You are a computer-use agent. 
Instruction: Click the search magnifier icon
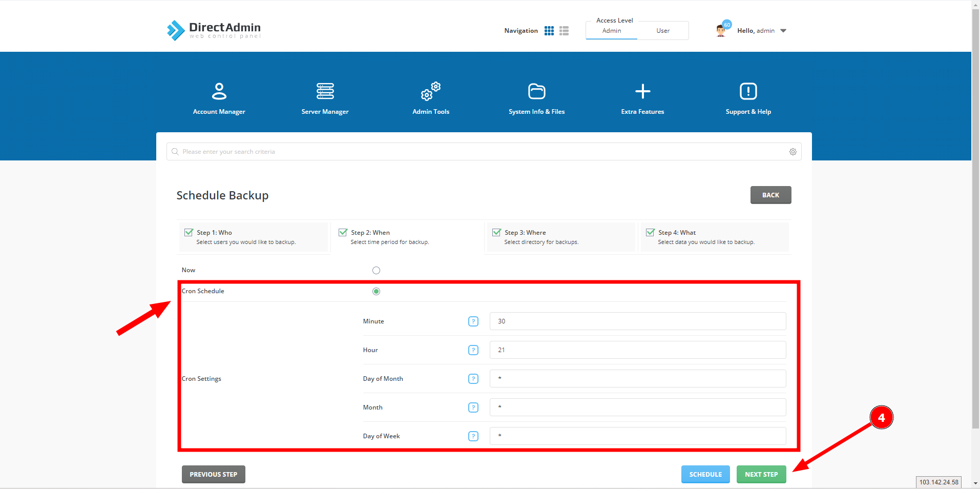pyautogui.click(x=175, y=152)
